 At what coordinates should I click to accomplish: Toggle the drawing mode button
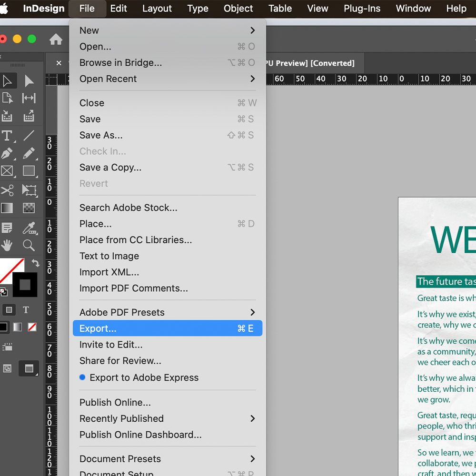pyautogui.click(x=7, y=347)
